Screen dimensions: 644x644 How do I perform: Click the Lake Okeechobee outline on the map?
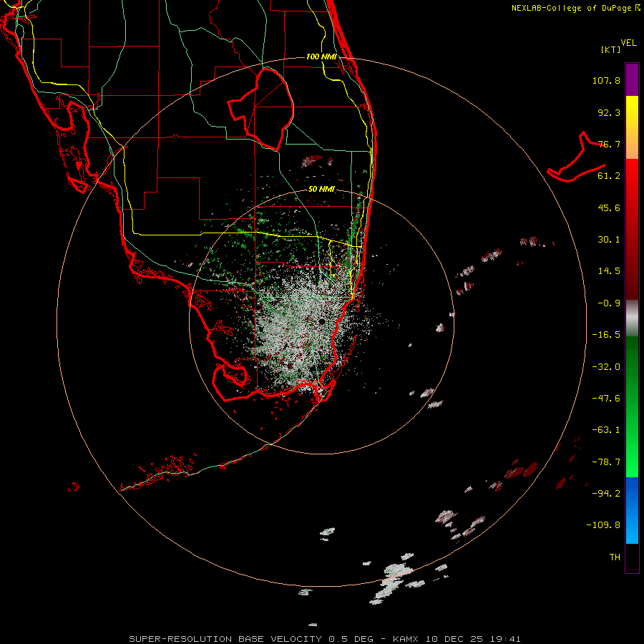point(261,109)
